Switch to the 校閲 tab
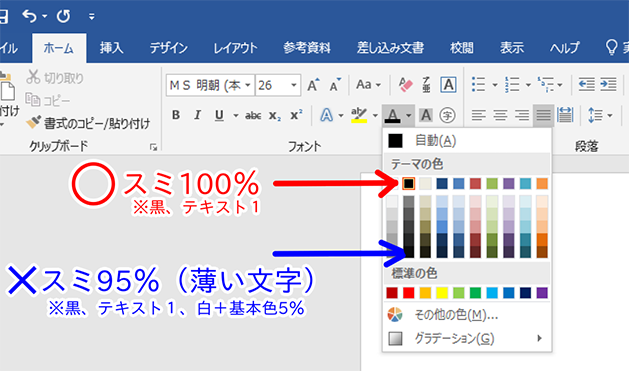 point(461,48)
